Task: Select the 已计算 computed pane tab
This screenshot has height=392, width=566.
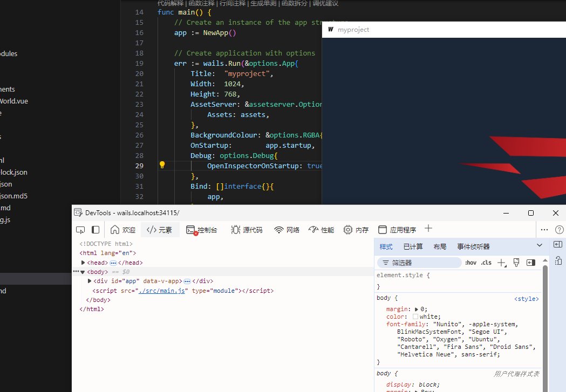Action: (x=413, y=246)
